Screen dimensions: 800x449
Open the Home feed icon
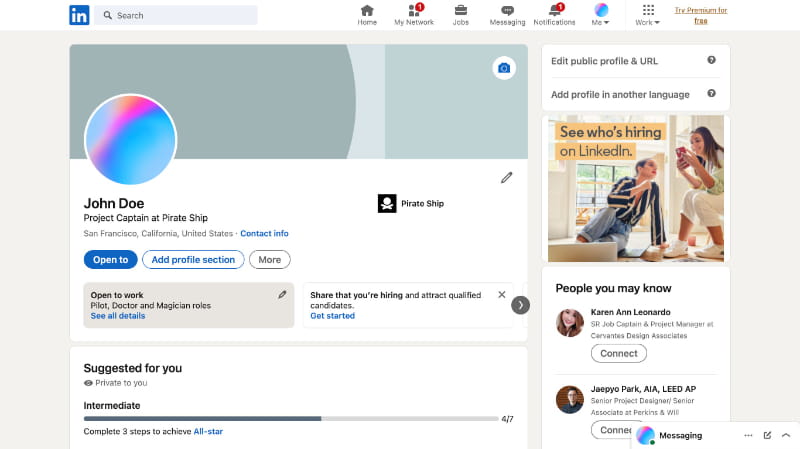[367, 11]
